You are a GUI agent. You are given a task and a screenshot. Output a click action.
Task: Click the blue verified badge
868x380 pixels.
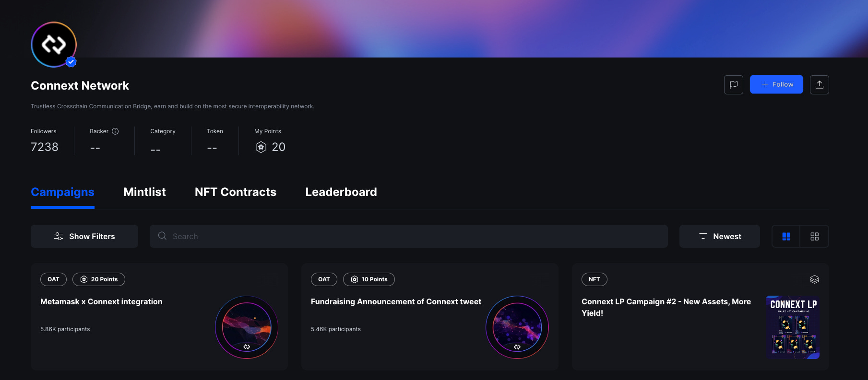71,62
